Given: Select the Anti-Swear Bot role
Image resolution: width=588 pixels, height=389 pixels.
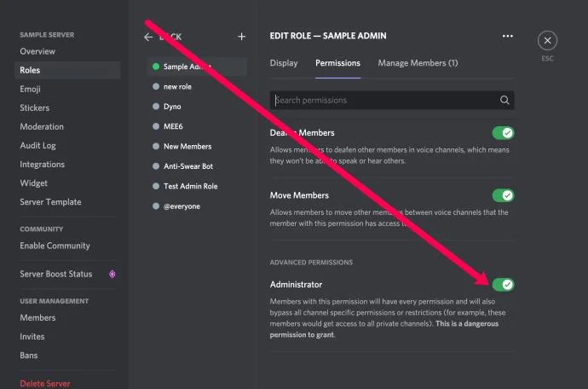Looking at the screenshot, I should tap(188, 166).
